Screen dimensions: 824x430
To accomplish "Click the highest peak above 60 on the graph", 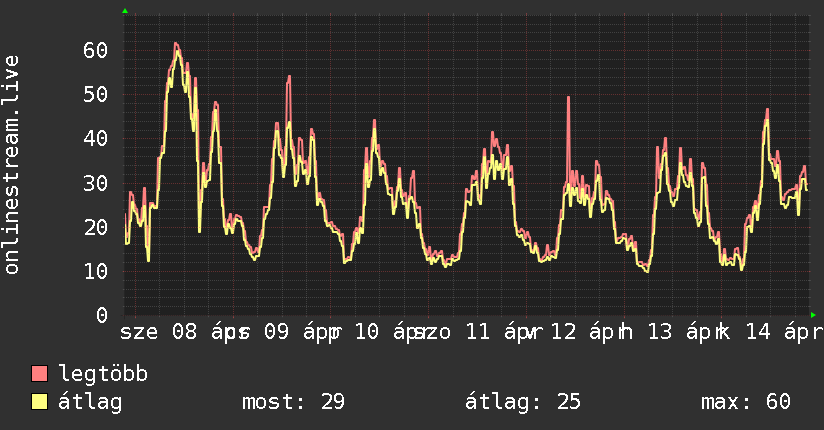I will pyautogui.click(x=176, y=44).
